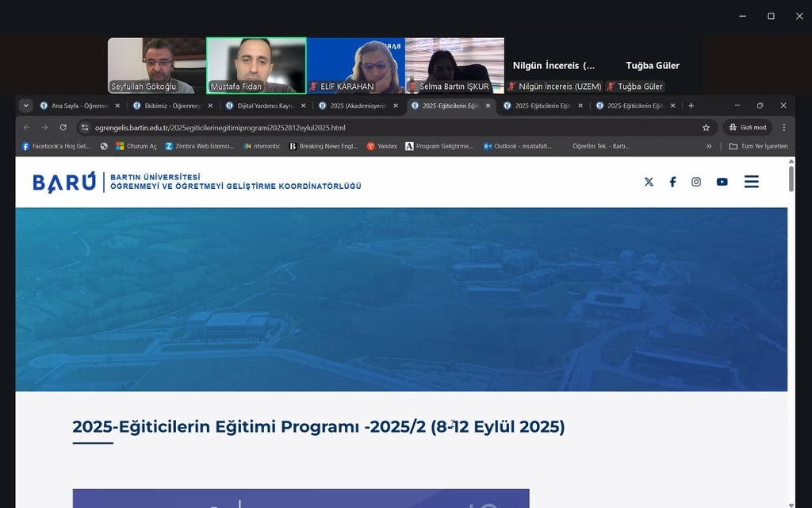Expand the tab search dropdown arrow
The width and height of the screenshot is (812, 508).
coord(25,106)
